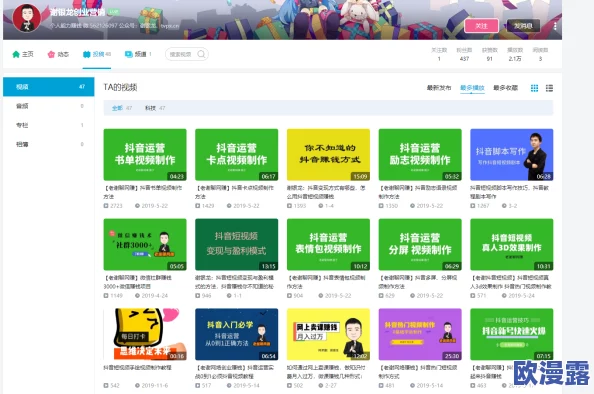Open 粉丝数 437 fans count
594x394 pixels.
pos(464,54)
